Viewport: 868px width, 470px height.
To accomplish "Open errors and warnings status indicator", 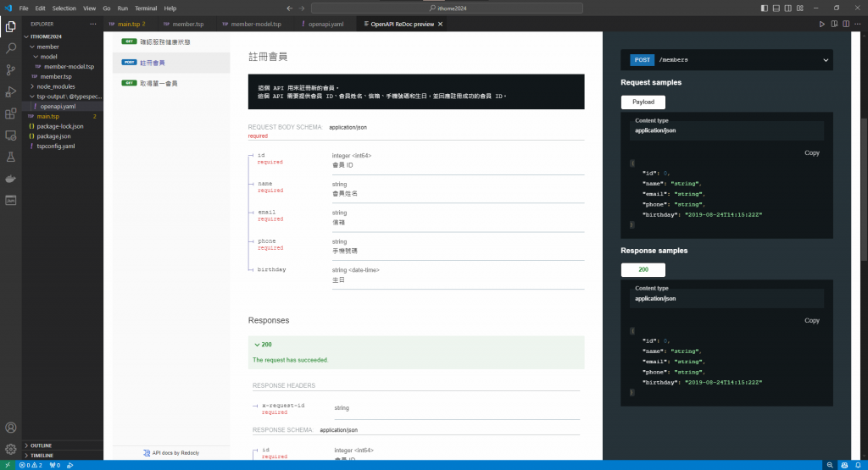I will (31, 465).
